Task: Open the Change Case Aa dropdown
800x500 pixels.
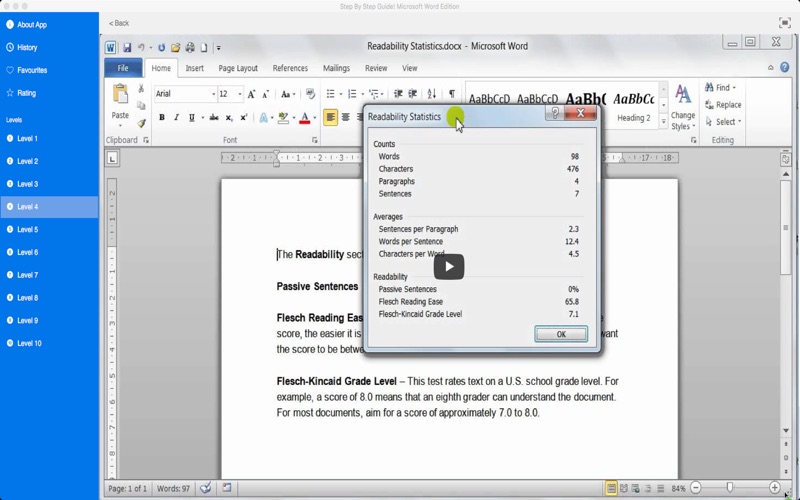Action: pos(288,94)
